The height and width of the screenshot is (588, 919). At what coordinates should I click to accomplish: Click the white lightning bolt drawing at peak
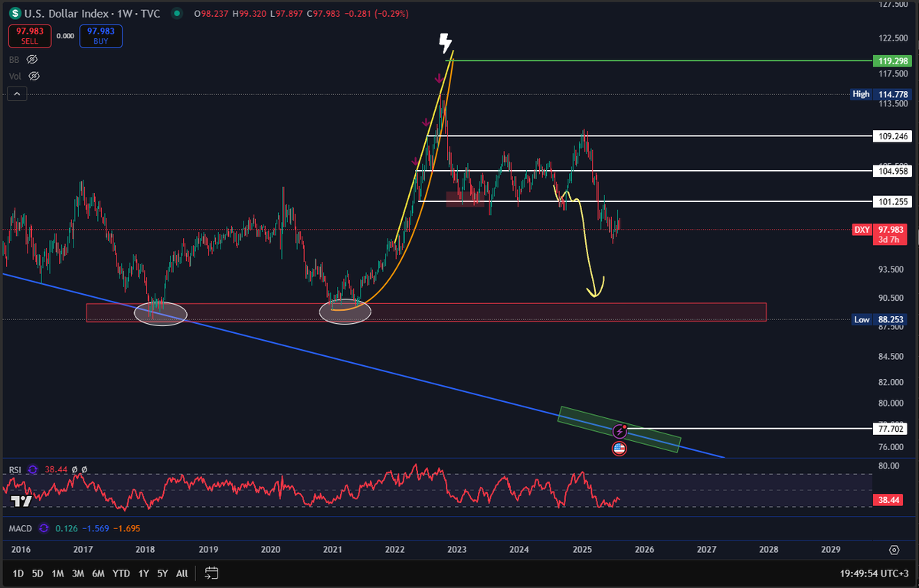click(446, 44)
